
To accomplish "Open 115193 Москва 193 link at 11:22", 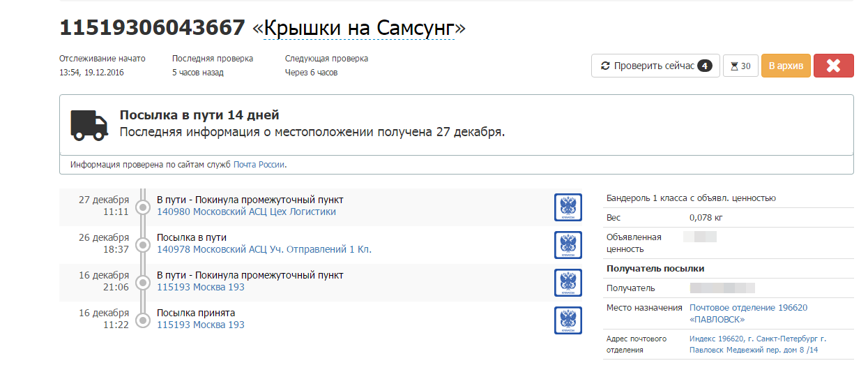I will (x=201, y=325).
